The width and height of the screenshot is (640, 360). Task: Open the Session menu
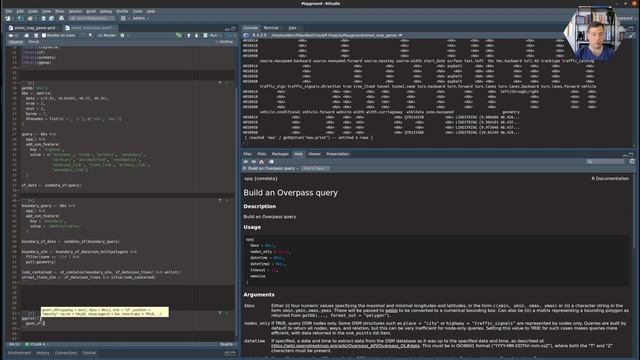pos(75,11)
